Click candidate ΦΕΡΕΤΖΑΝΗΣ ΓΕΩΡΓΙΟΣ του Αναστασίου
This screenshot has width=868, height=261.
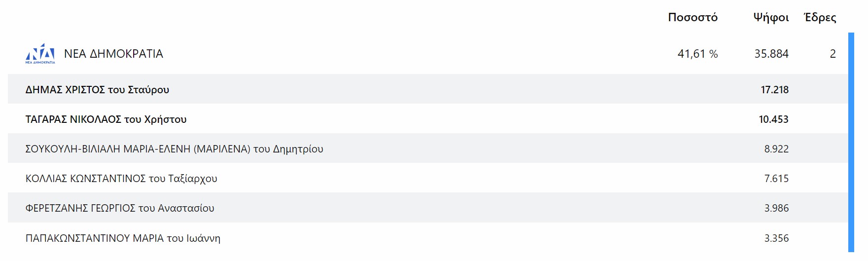(120, 208)
